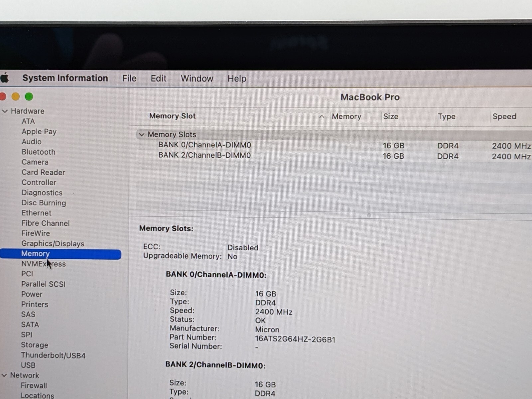Select Thunderbolt/USB4 in the sidebar
This screenshot has height=399, width=532.
(x=53, y=355)
